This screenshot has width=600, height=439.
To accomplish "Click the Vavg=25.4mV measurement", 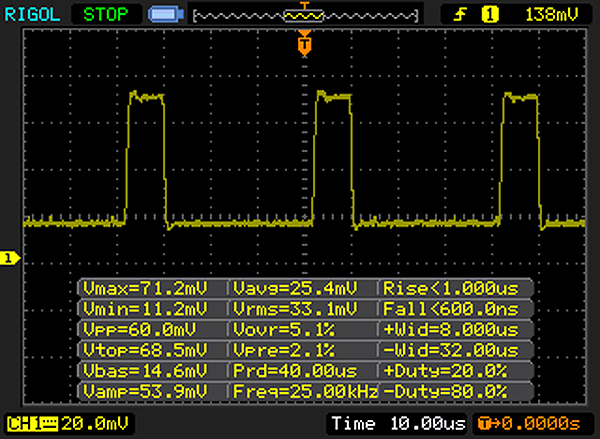I will tap(295, 288).
